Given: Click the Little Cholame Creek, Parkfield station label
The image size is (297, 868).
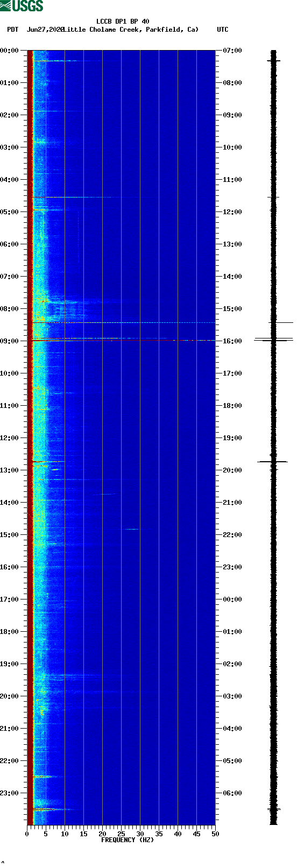Looking at the screenshot, I should tap(130, 30).
